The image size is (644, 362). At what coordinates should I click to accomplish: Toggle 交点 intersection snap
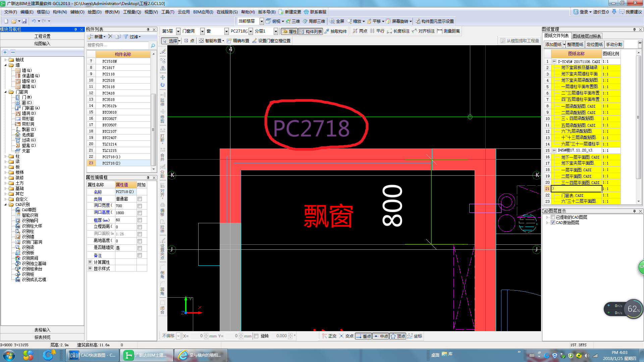pyautogui.click(x=346, y=336)
